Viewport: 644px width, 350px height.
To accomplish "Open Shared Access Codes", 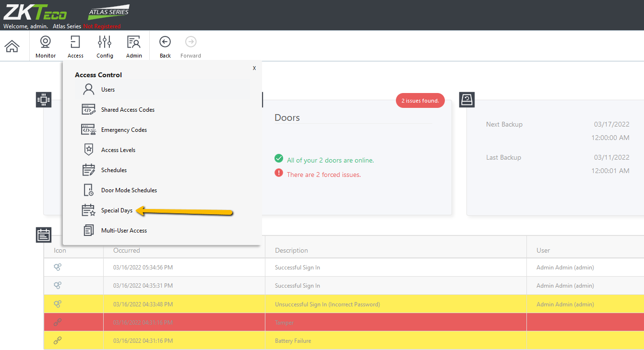I will 162,110.
